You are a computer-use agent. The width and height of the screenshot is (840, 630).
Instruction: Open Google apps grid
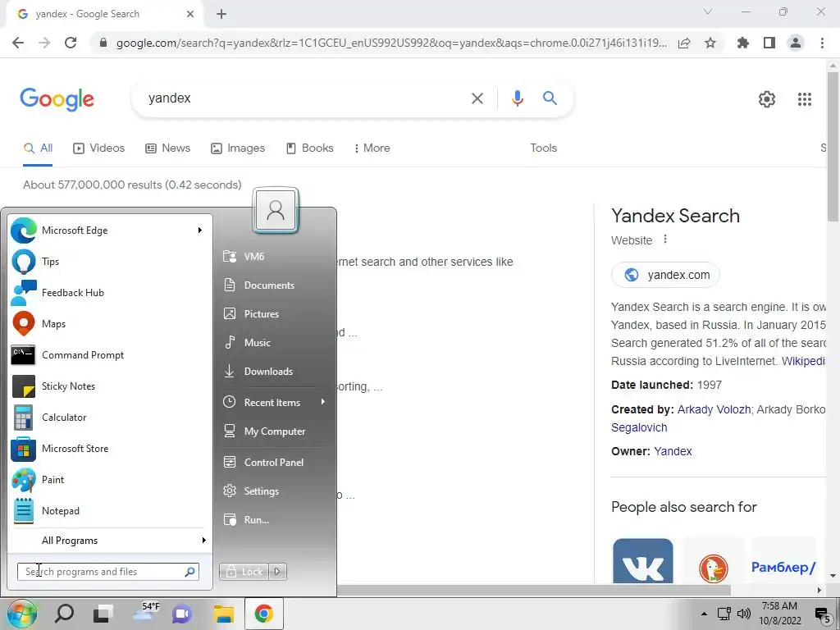click(805, 99)
